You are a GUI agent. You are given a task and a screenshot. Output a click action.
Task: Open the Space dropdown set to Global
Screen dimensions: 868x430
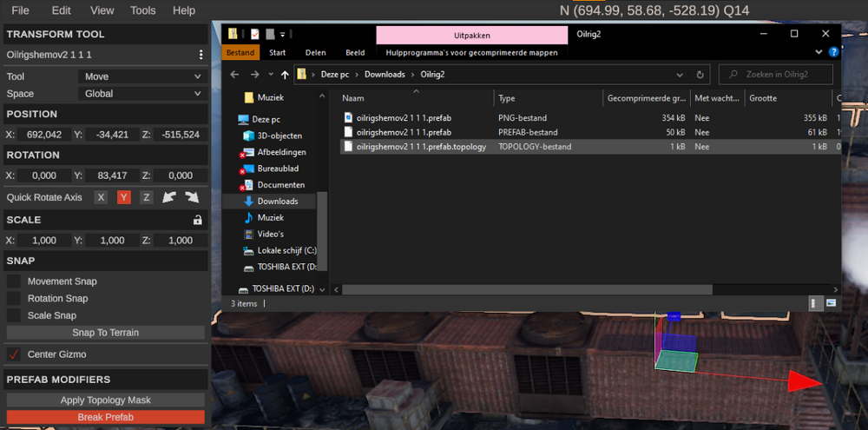pyautogui.click(x=142, y=94)
